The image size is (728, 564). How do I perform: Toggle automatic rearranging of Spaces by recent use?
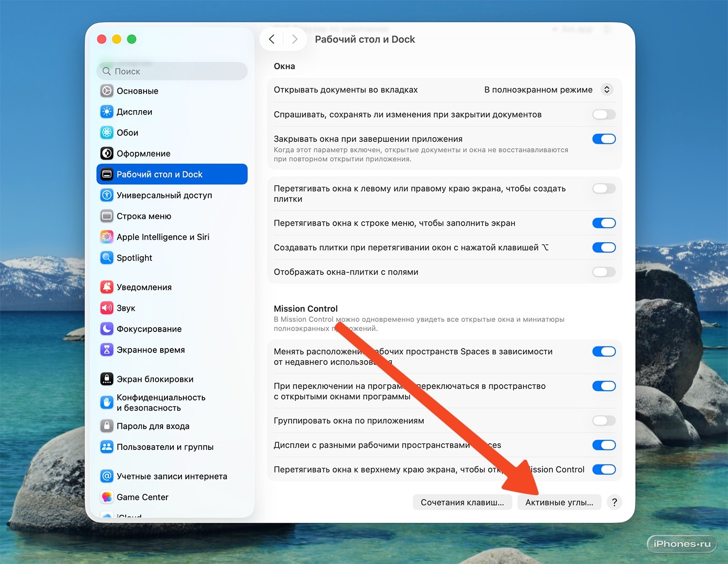coord(604,351)
